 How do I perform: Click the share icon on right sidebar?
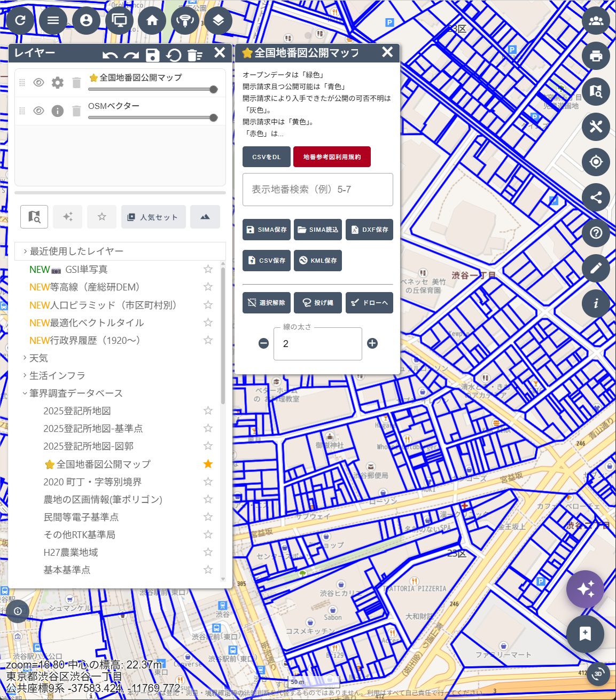[x=596, y=198]
